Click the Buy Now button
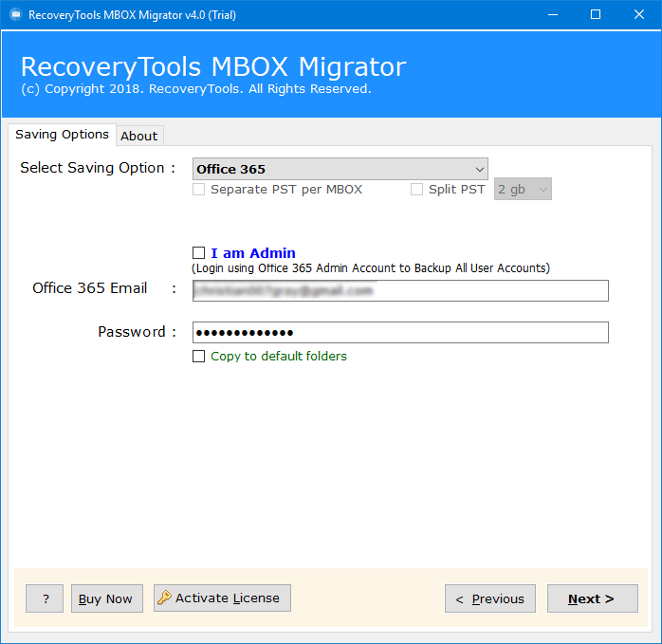662x644 pixels. pos(107,598)
